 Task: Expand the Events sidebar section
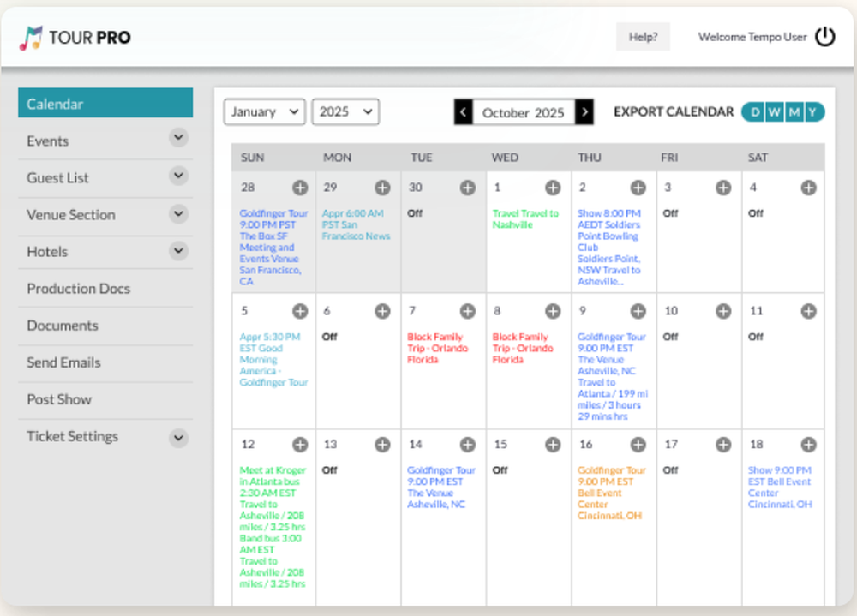click(178, 141)
